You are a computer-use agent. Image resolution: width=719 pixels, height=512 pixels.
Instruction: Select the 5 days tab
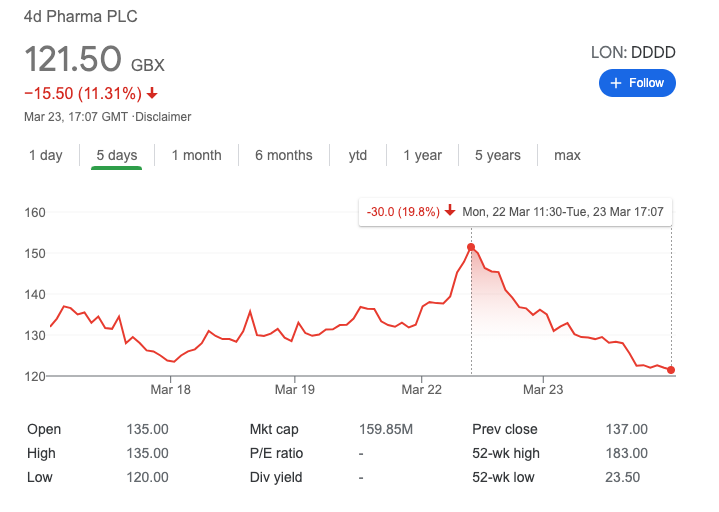(116, 155)
